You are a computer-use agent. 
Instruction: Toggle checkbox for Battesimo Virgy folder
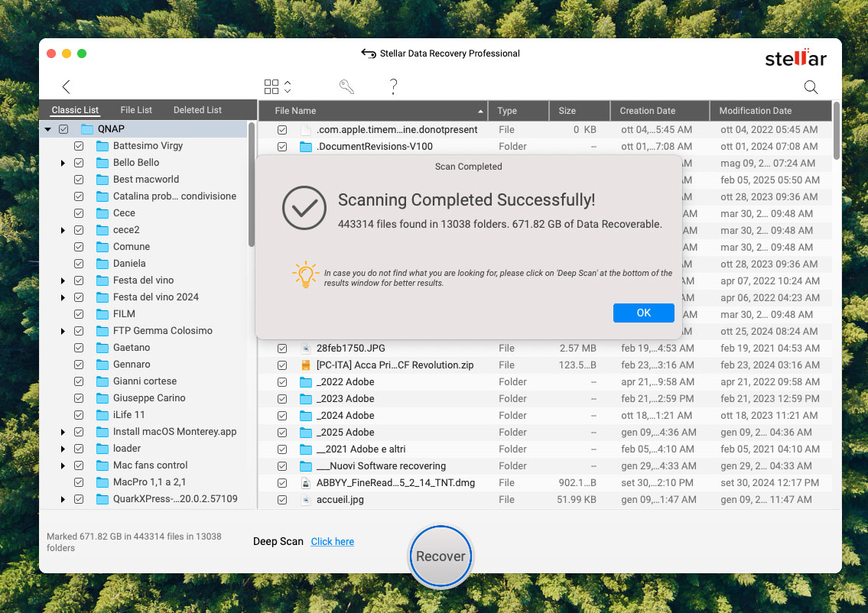[79, 146]
